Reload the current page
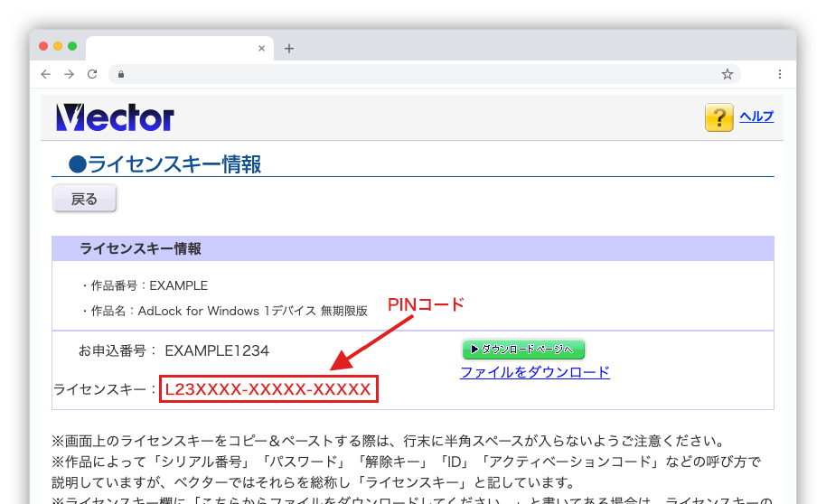The image size is (826, 504). click(91, 74)
